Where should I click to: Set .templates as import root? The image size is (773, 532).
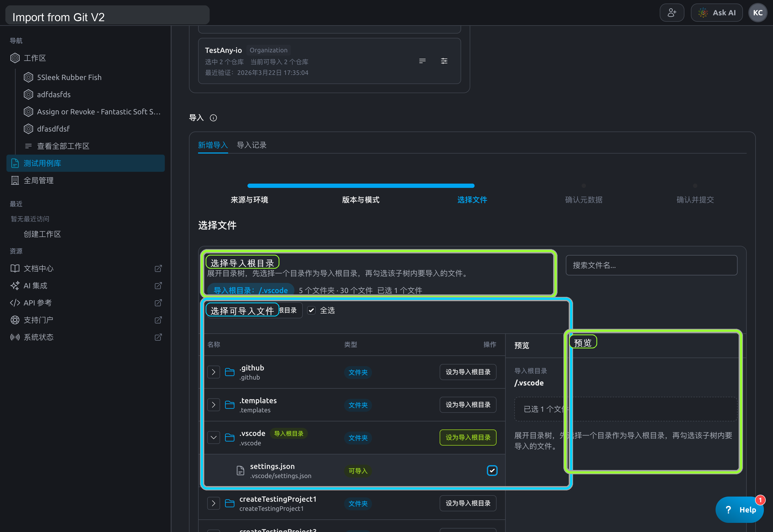(468, 405)
